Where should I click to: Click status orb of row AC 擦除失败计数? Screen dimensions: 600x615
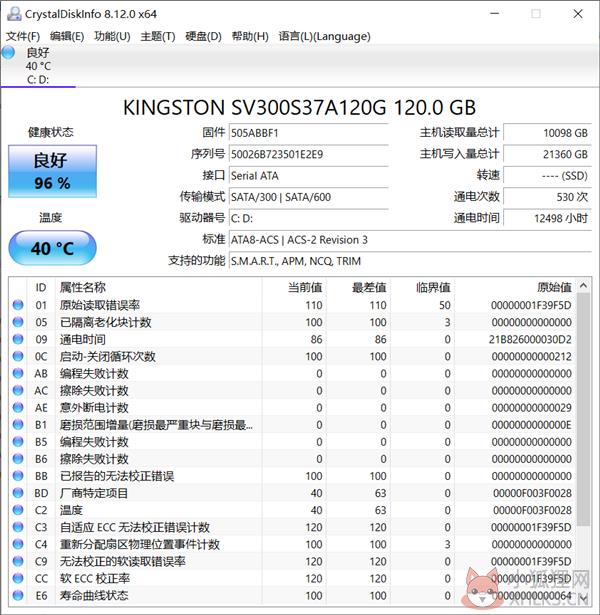pos(18,390)
